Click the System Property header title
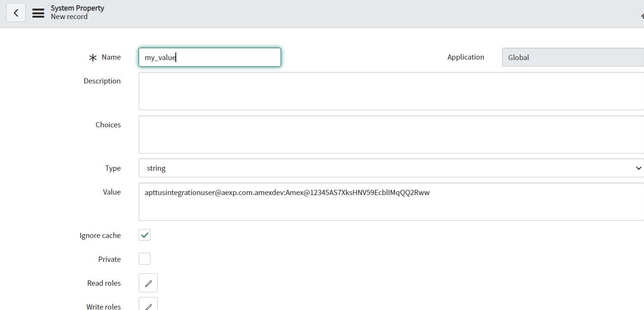 click(77, 8)
